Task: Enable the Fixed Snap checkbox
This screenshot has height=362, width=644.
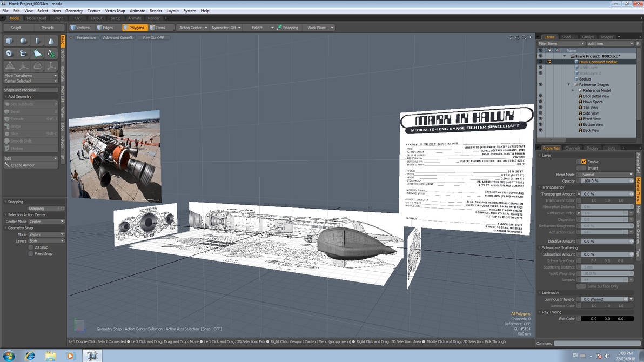Action: pos(31,254)
